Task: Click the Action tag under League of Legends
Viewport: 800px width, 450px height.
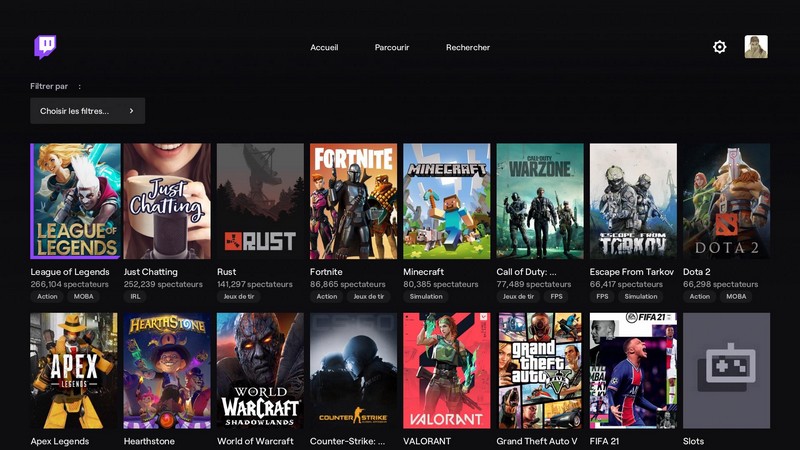Action: [47, 296]
